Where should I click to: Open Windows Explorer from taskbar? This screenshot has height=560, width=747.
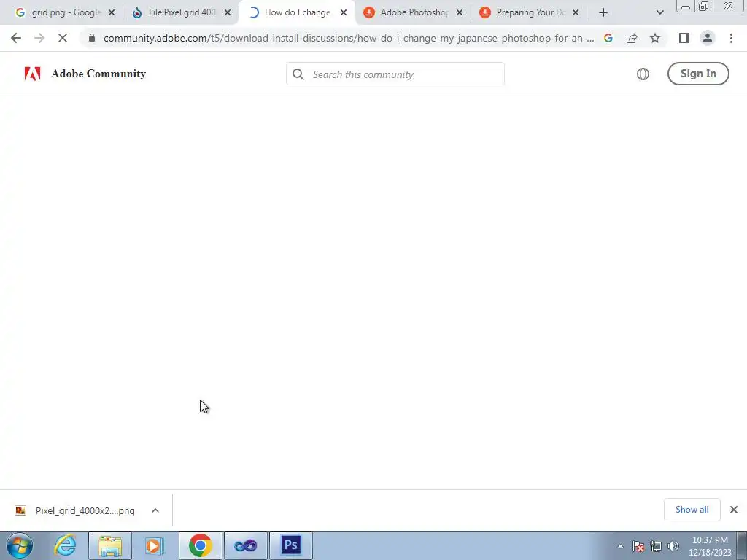110,545
